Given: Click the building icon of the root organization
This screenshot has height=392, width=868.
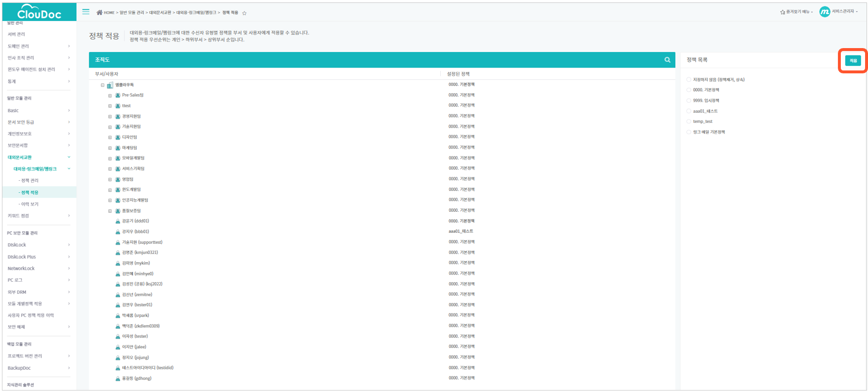Looking at the screenshot, I should pyautogui.click(x=110, y=85).
